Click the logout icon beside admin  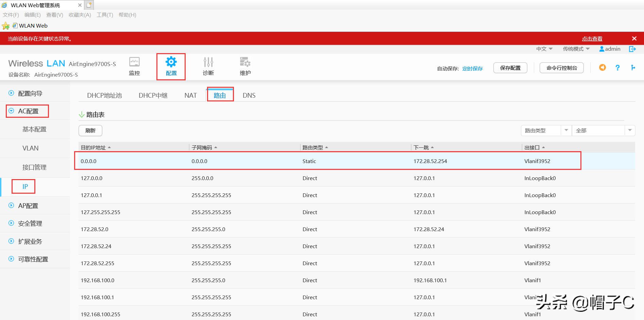tap(632, 49)
